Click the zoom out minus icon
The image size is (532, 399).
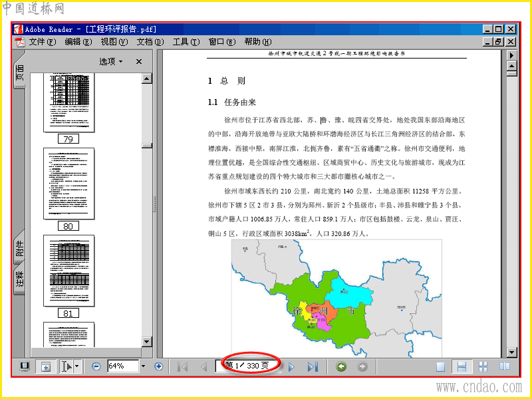pyautogui.click(x=96, y=366)
